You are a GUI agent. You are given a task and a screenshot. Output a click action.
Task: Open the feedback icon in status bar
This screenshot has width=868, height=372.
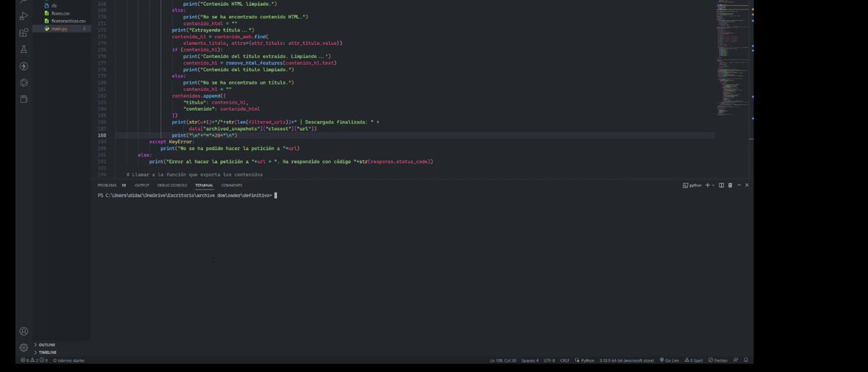click(736, 360)
